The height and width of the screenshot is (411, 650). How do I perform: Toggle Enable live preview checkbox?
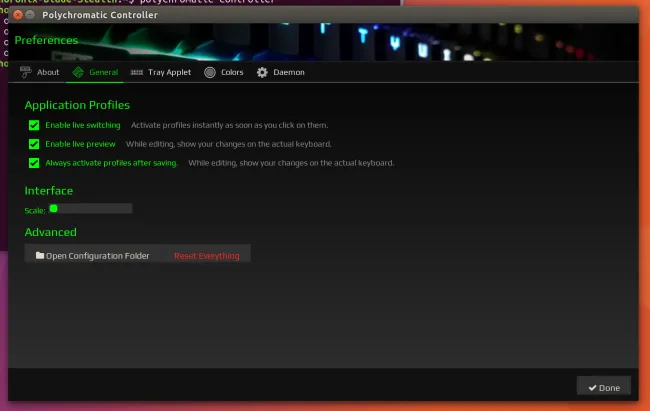(34, 144)
